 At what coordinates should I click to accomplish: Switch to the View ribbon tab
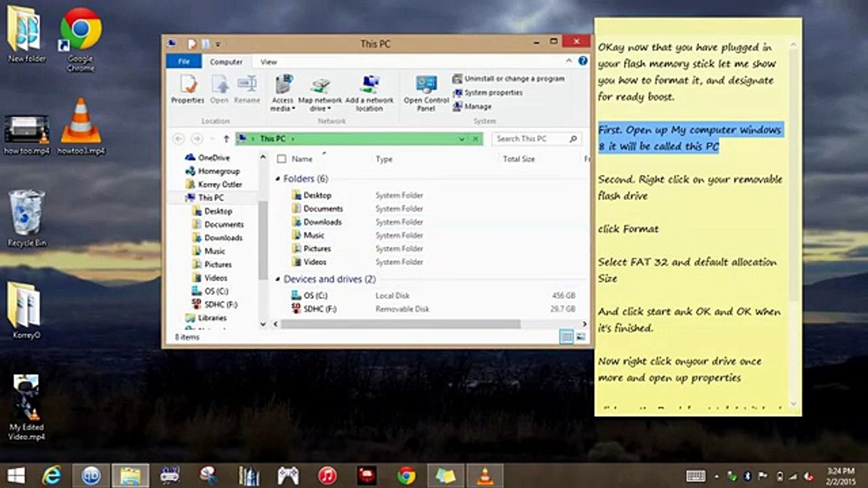269,62
